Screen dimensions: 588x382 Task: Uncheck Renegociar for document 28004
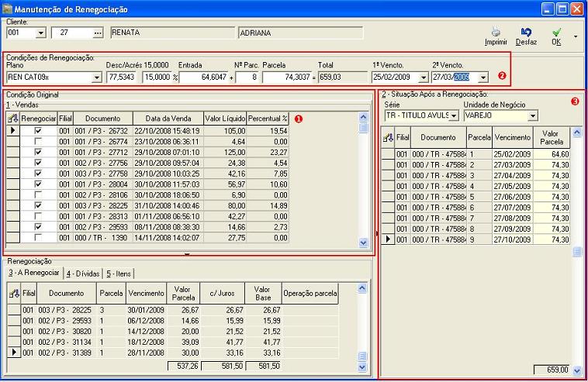(x=38, y=184)
